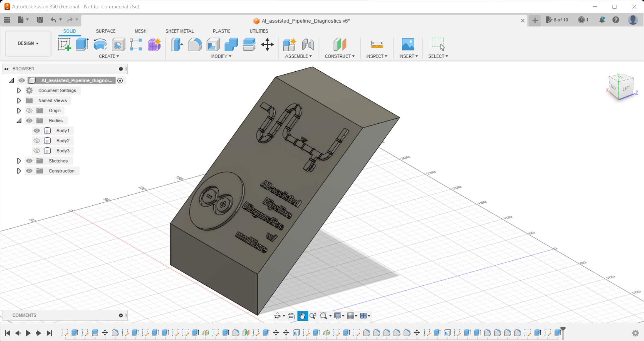Switch to the SHEET METAL tab
644x341 pixels.
tap(180, 31)
